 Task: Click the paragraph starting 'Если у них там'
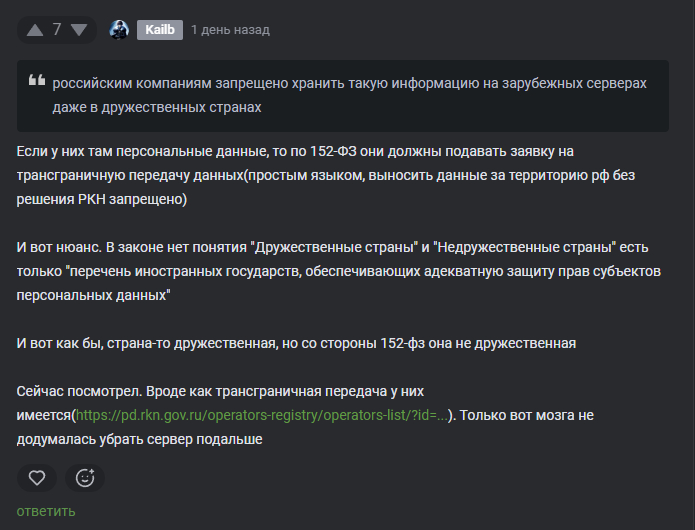point(326,175)
